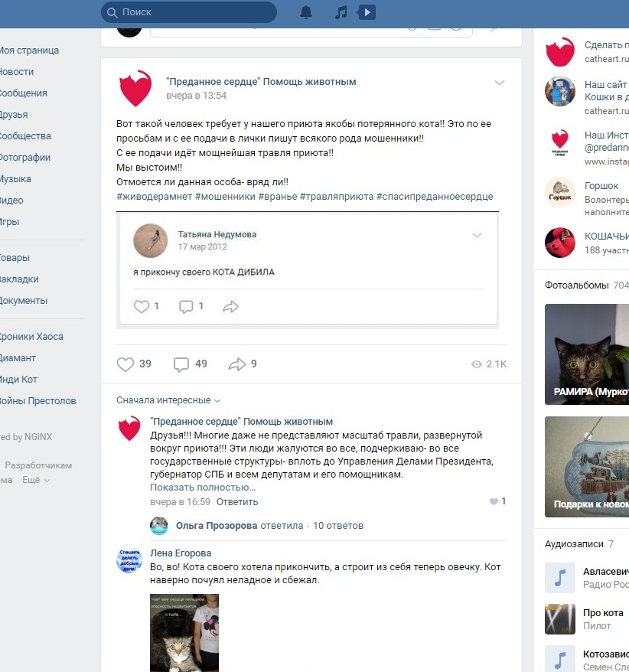Open Инди Кот game link
This screenshot has height=672, width=629.
[x=18, y=380]
